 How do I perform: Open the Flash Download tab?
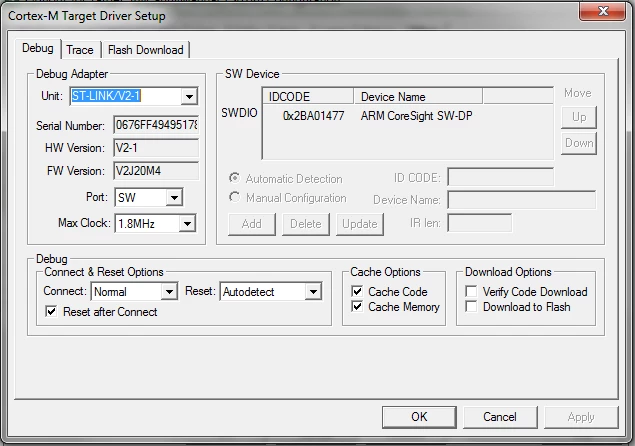146,50
